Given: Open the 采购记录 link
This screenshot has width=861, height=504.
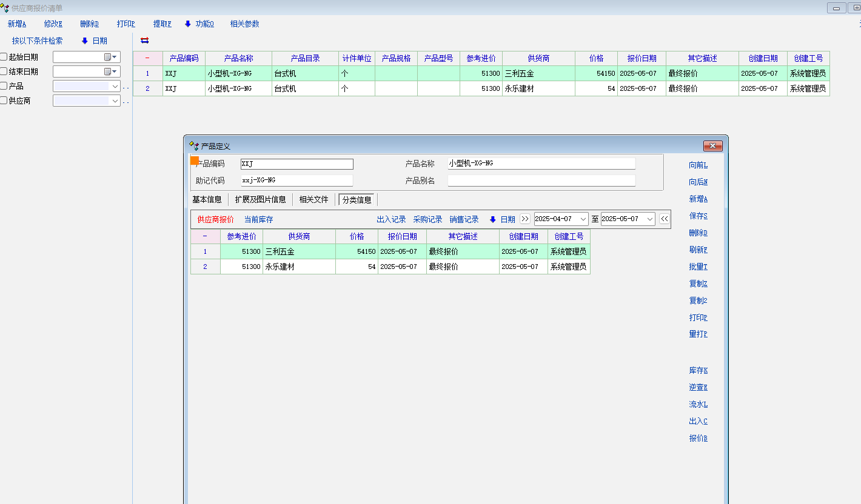Looking at the screenshot, I should (x=427, y=219).
